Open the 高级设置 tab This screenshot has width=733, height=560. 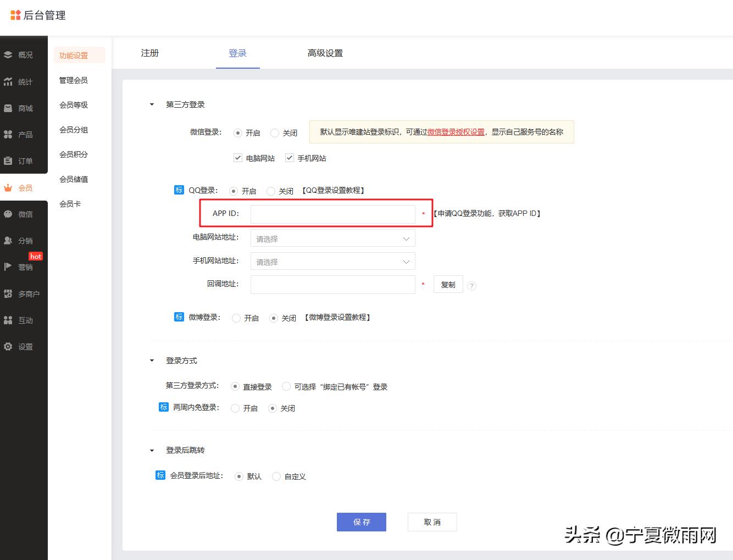point(325,53)
